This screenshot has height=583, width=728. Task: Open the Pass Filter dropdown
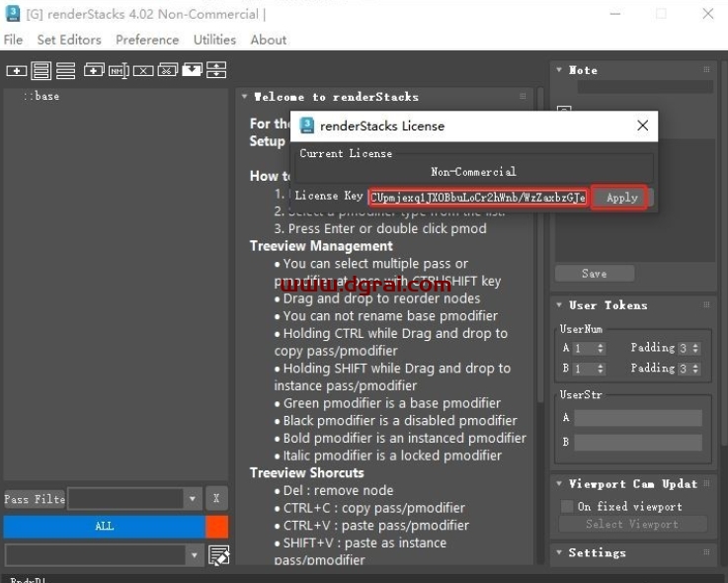(193, 498)
